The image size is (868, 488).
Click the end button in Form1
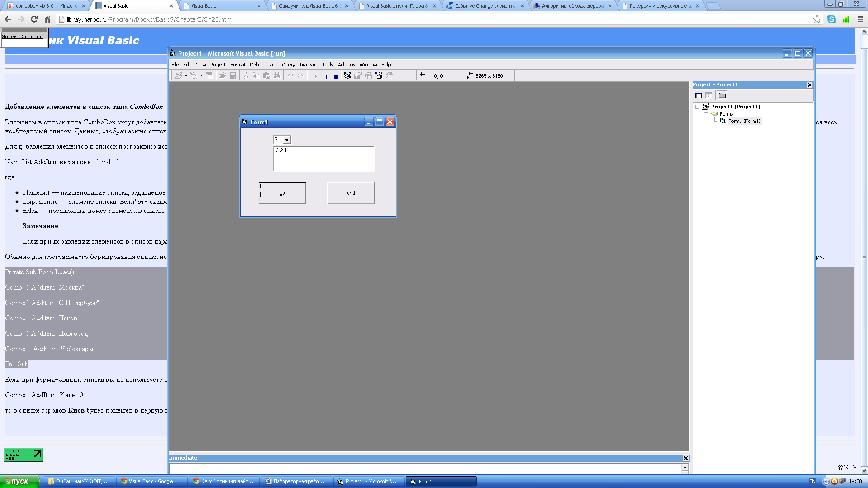click(351, 193)
